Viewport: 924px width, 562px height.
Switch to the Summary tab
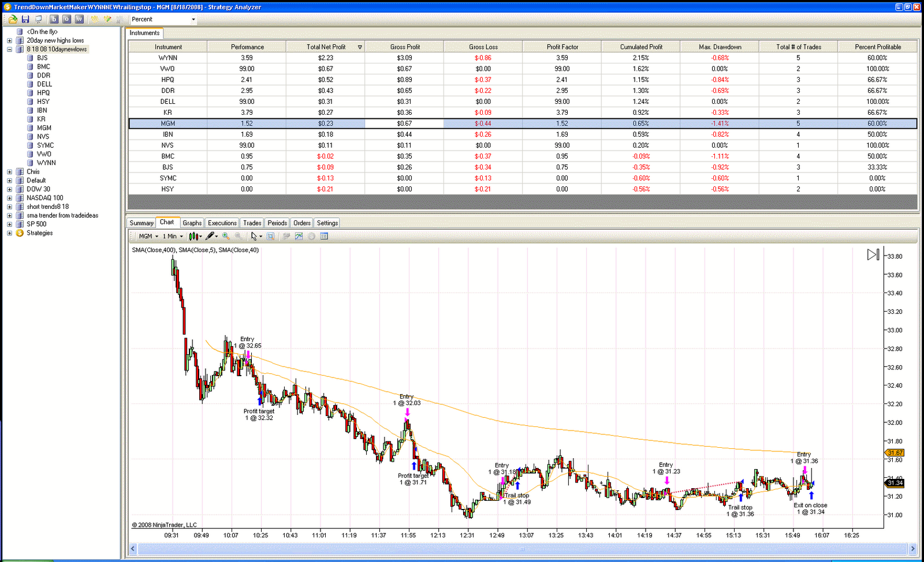click(x=141, y=222)
